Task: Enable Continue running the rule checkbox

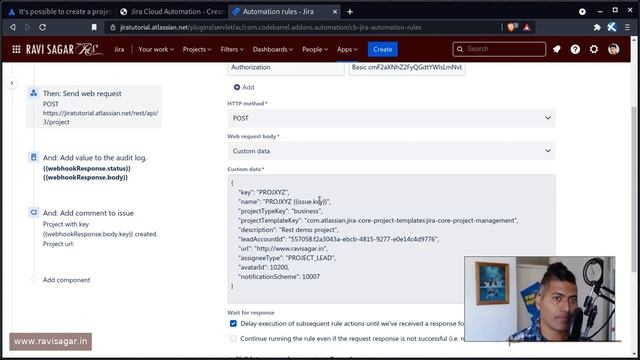Action: [233, 338]
